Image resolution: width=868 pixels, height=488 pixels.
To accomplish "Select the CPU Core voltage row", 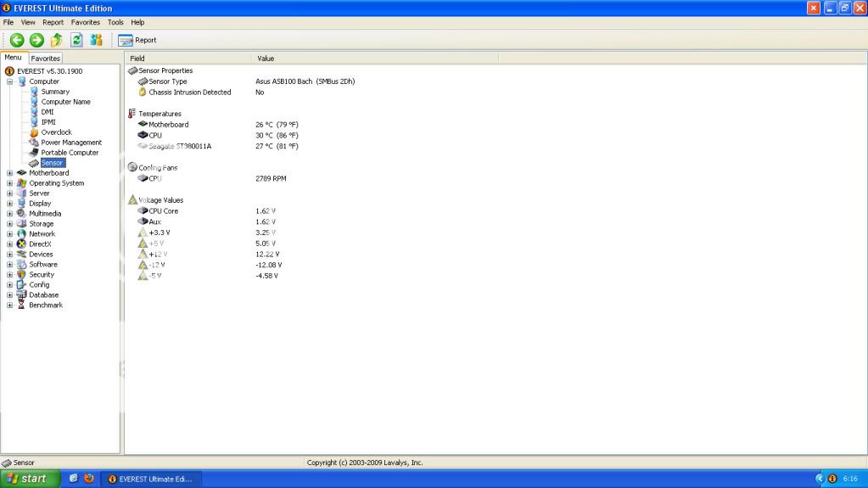I will click(x=206, y=211).
